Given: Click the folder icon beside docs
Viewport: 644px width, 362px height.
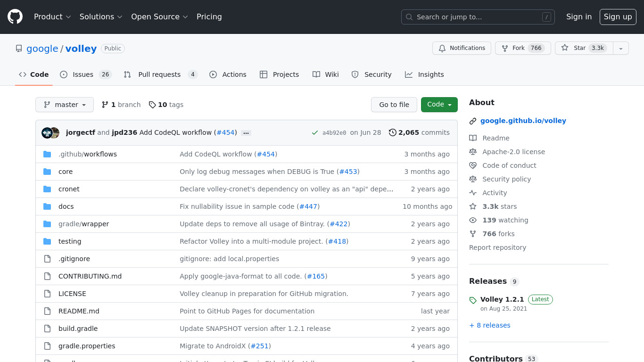Looking at the screenshot, I should pyautogui.click(x=47, y=206).
